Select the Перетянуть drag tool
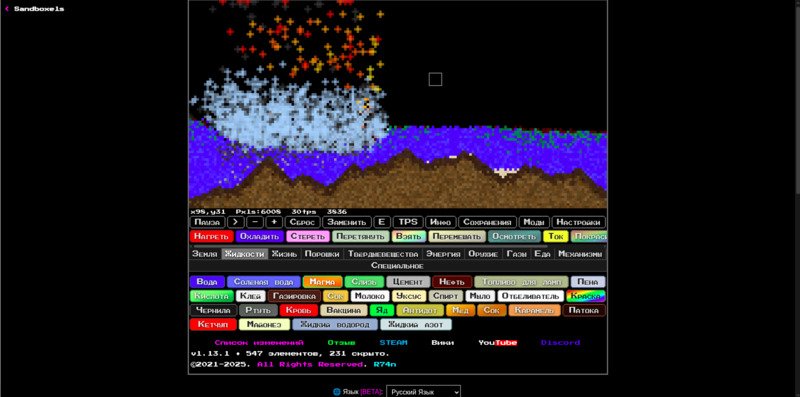The image size is (800, 397). coord(361,237)
